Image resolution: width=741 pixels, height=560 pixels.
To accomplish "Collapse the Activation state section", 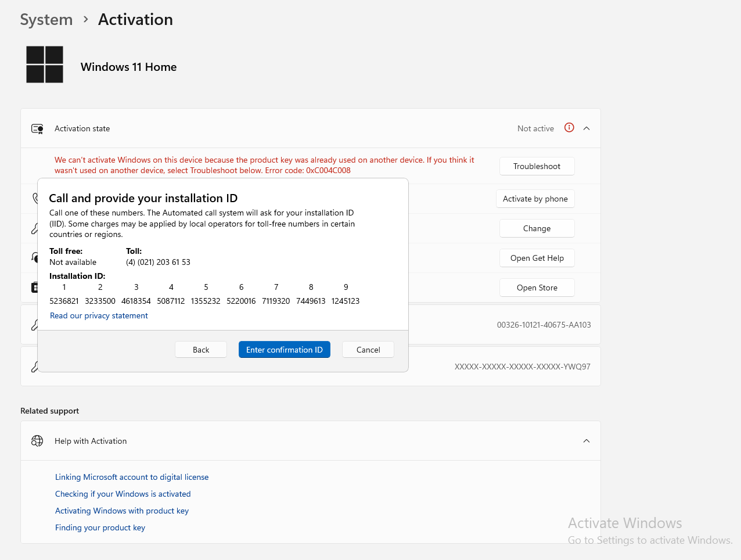I will [587, 128].
